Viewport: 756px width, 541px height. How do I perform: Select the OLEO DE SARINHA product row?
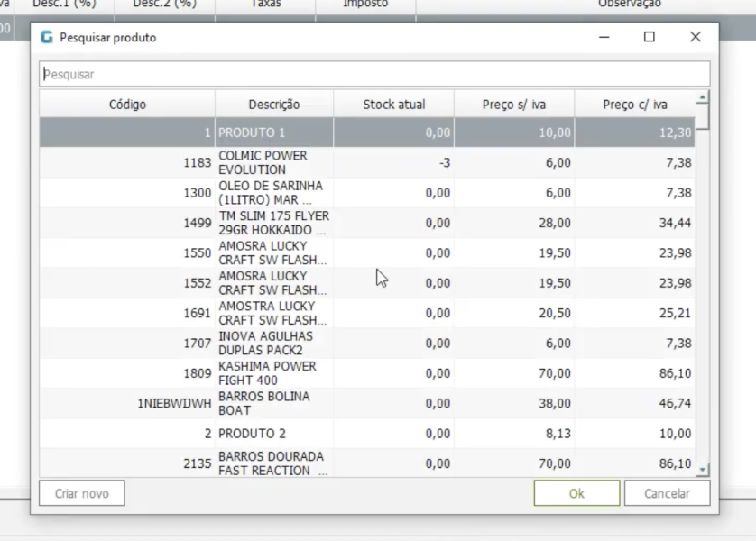click(x=274, y=193)
